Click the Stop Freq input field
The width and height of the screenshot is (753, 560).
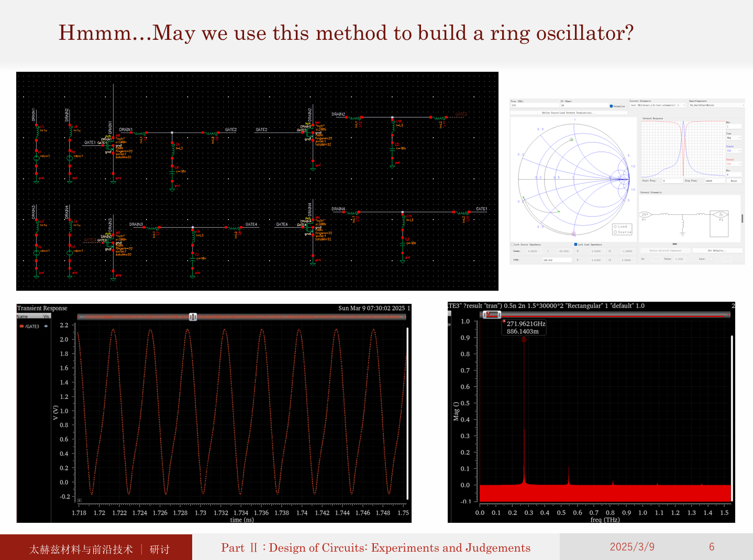pos(715,181)
